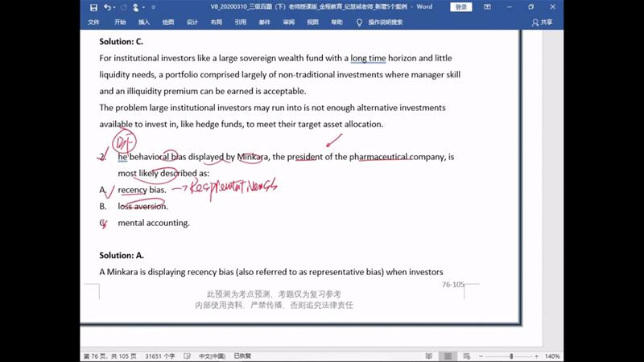Expand Customize Quick Access Toolbar menu
The height and width of the screenshot is (362, 644).
click(154, 7)
